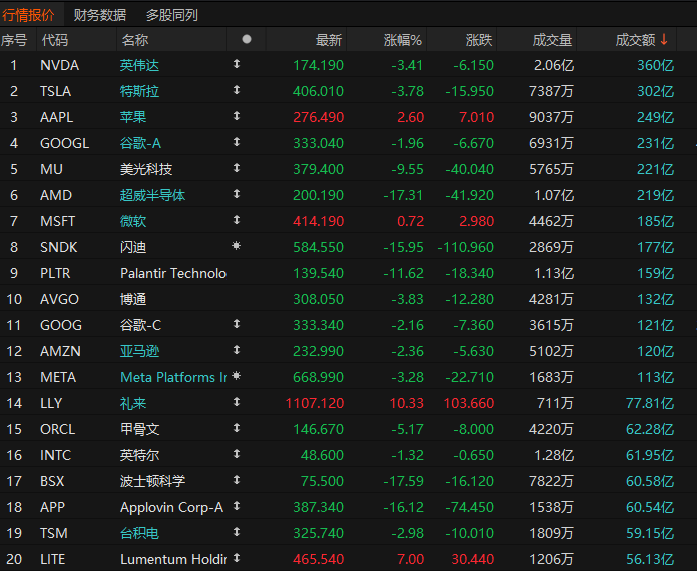The image size is (697, 571).
Task: Click the marker icon in the MSFT row
Action: [237, 220]
